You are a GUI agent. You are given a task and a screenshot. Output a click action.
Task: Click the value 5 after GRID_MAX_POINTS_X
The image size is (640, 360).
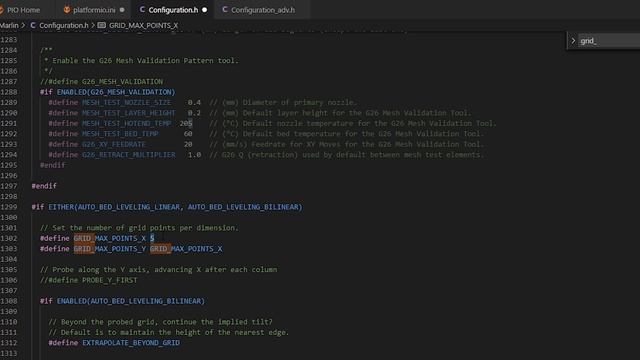[152, 238]
